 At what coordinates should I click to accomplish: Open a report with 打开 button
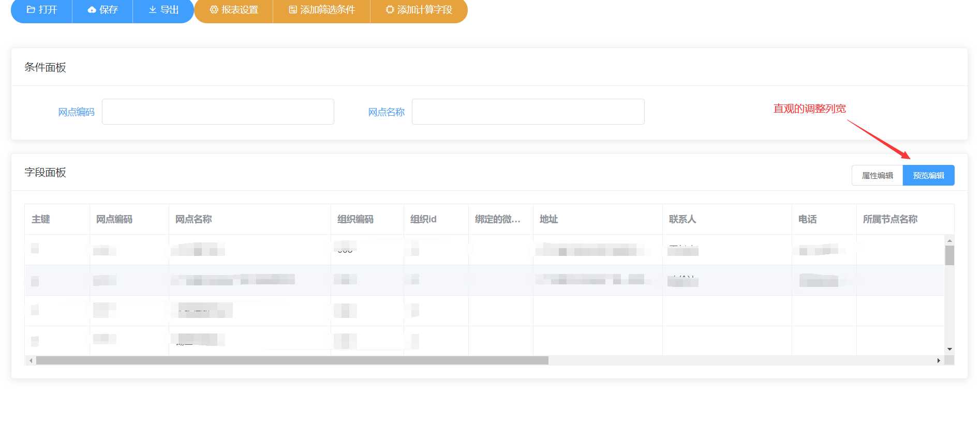tap(41, 10)
